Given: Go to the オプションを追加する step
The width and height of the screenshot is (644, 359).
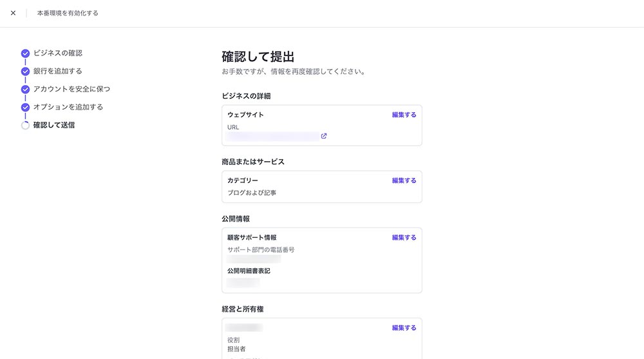Looking at the screenshot, I should tap(68, 107).
